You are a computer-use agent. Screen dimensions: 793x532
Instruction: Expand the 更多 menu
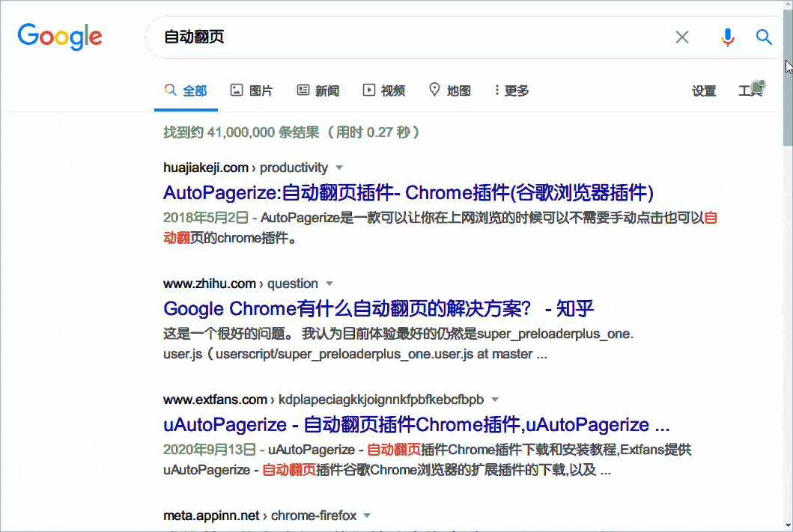[511, 91]
